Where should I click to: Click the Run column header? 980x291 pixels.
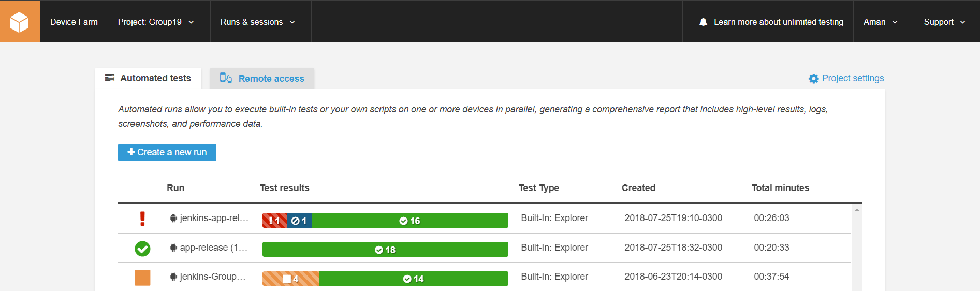[175, 188]
